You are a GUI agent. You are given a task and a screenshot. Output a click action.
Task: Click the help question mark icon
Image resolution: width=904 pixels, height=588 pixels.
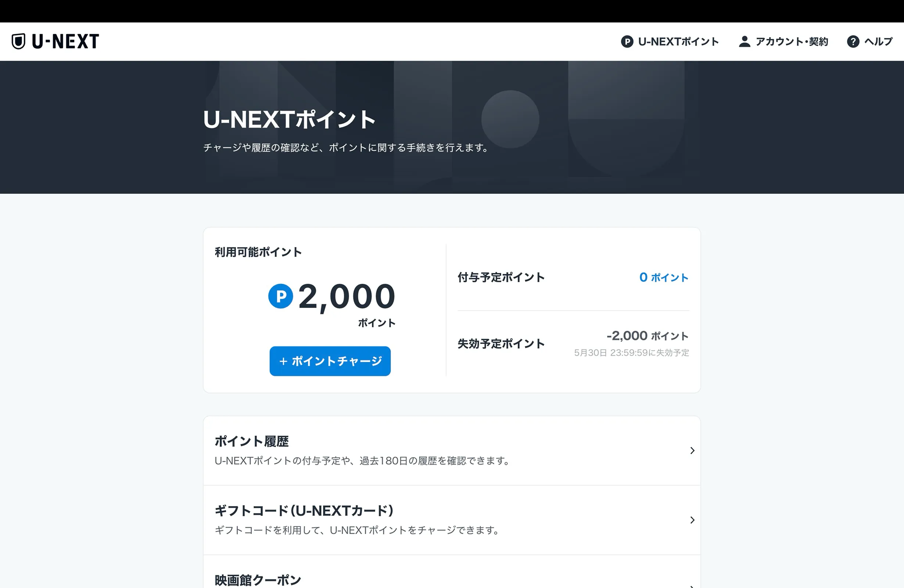(853, 42)
